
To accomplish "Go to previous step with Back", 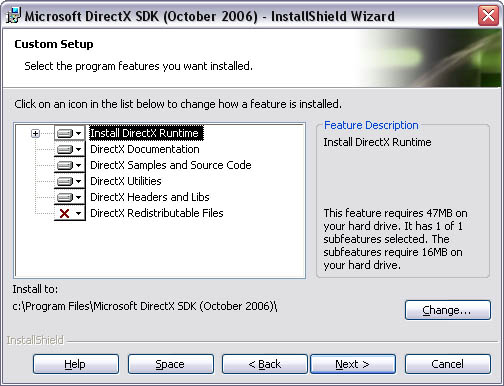I will click(x=265, y=364).
